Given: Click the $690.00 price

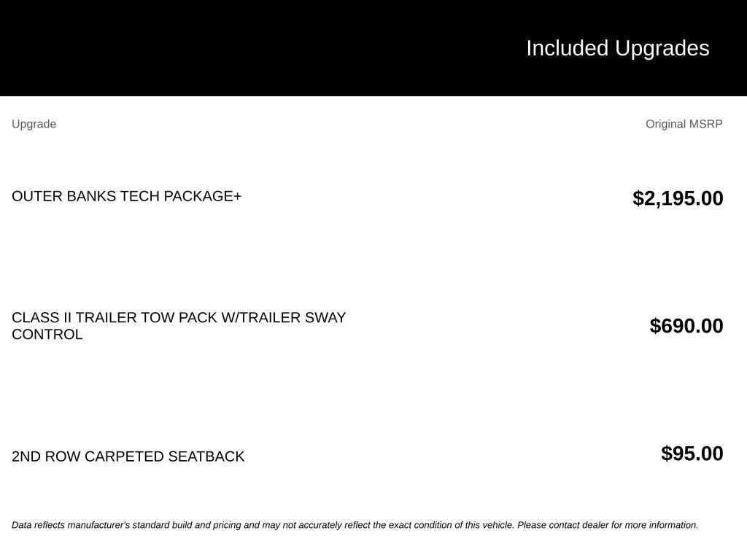Looking at the screenshot, I should [x=686, y=326].
